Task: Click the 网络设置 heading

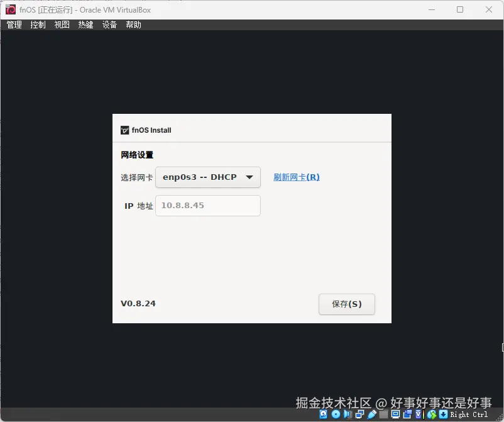Action: (x=137, y=155)
